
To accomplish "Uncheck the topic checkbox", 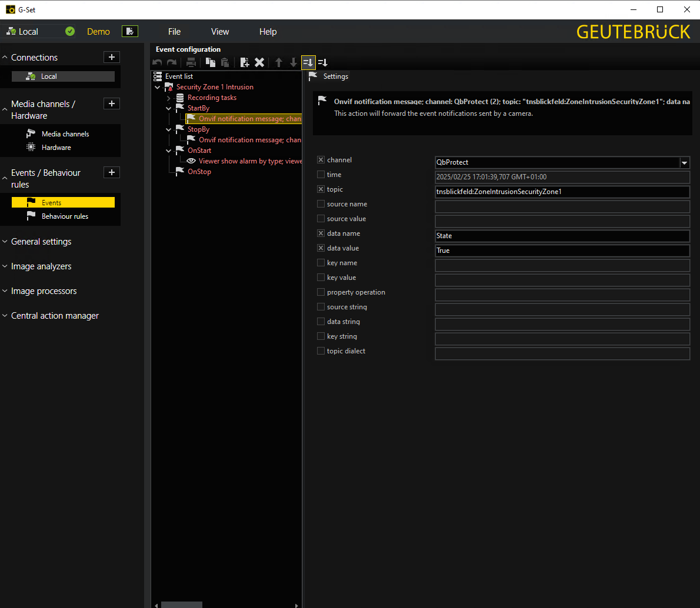I will [321, 189].
